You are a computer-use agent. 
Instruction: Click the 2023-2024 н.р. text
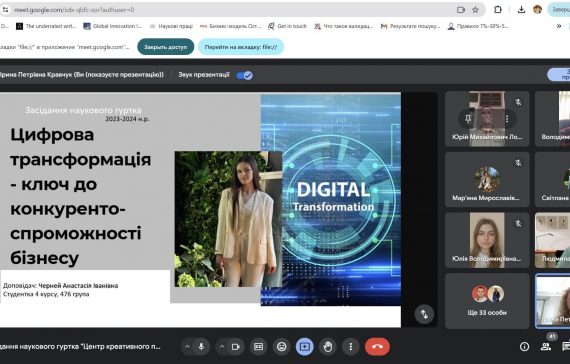(x=127, y=119)
